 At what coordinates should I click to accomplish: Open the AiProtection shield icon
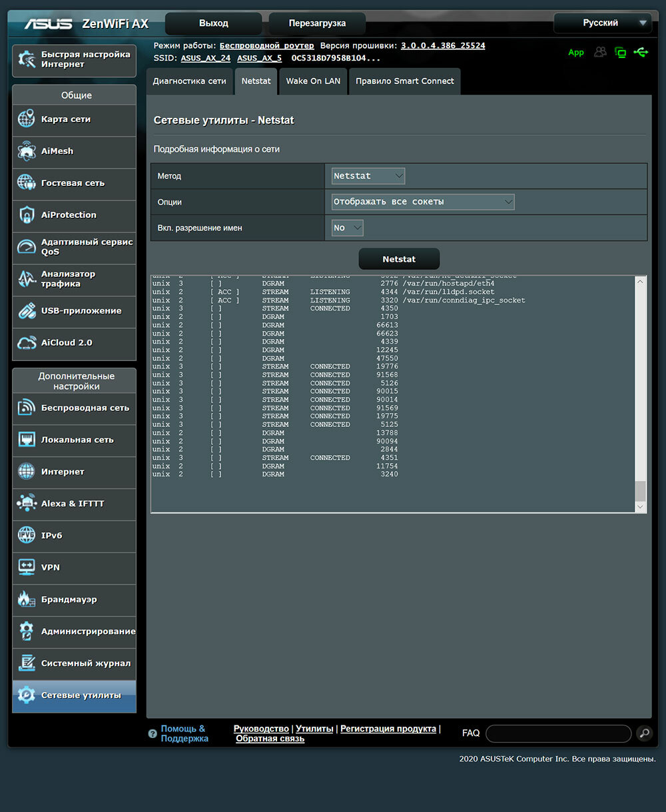tap(27, 215)
